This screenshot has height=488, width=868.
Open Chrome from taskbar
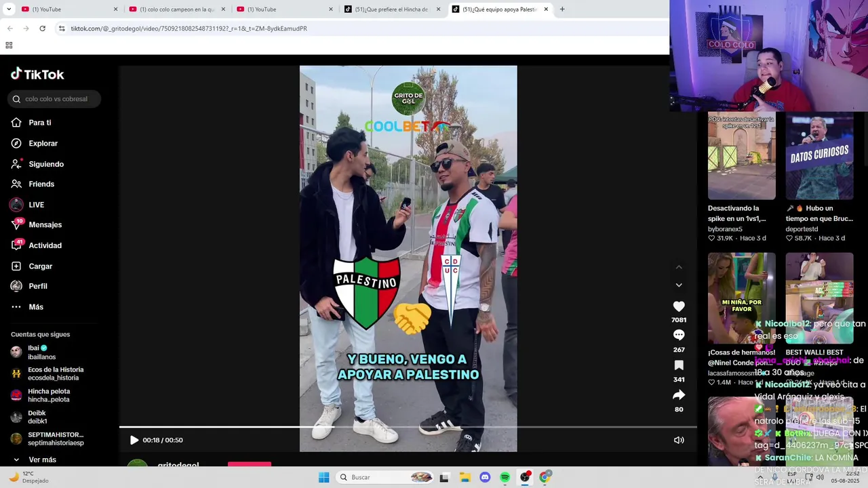point(545,477)
